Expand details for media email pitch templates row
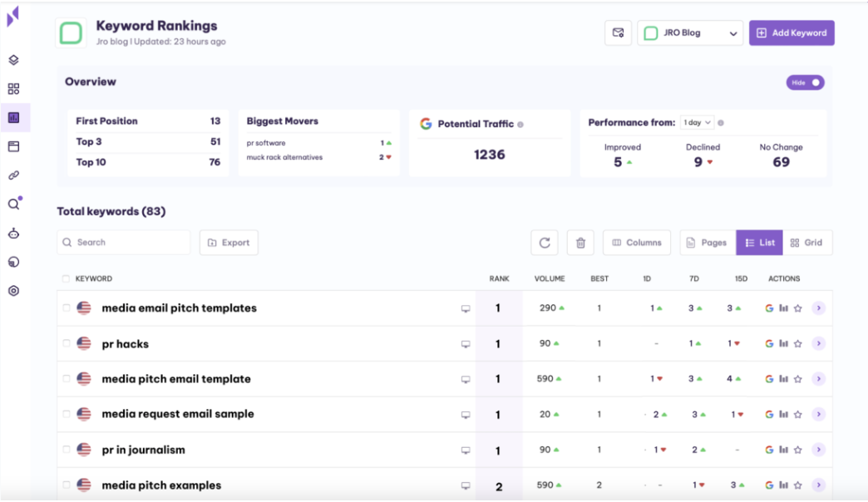868x502 pixels. click(819, 308)
